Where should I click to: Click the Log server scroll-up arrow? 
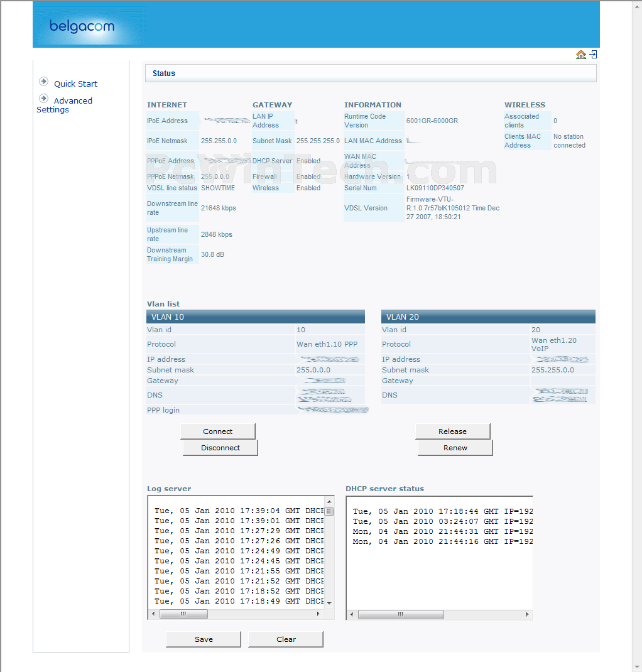[x=329, y=502]
